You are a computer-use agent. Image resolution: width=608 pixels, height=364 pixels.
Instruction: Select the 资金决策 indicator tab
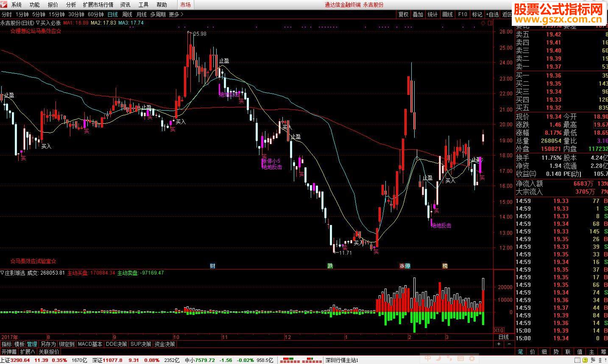coord(165,344)
